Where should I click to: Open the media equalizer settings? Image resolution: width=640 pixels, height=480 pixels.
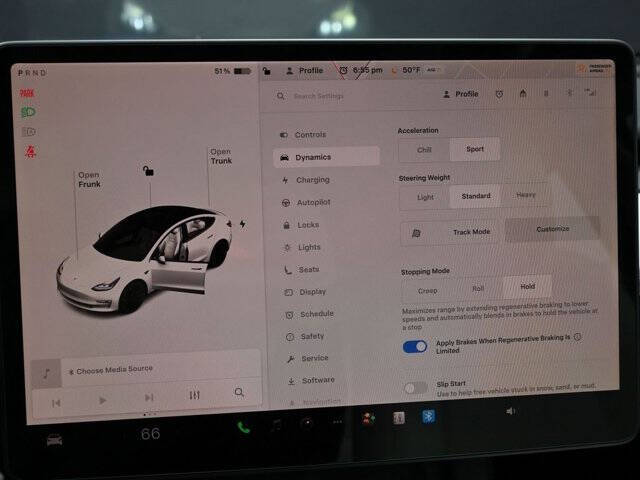pos(194,395)
